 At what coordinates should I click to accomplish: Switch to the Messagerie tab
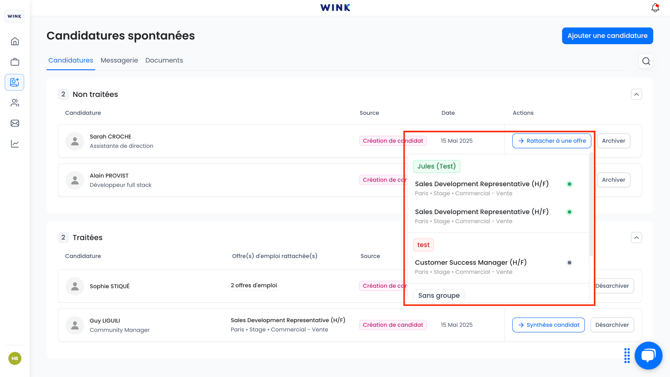(x=119, y=60)
